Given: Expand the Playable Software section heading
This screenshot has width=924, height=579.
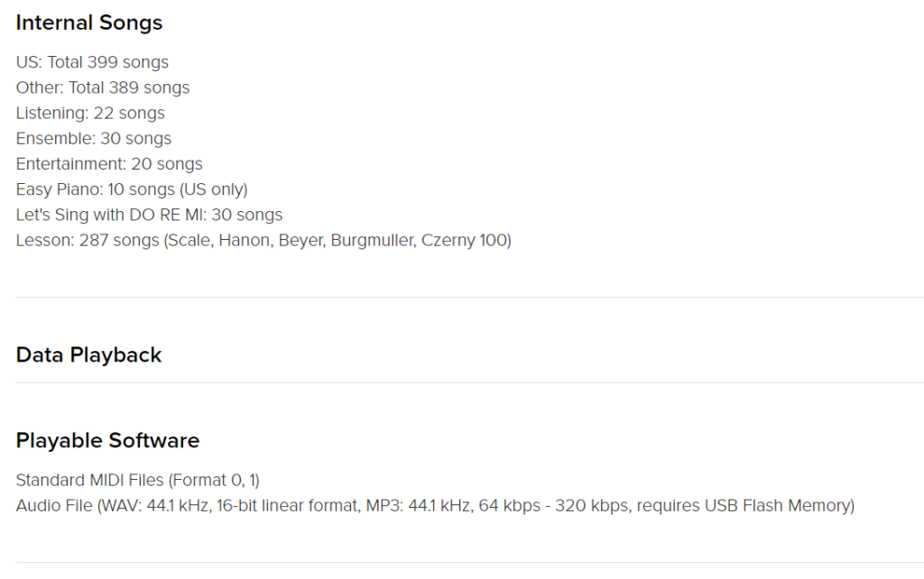Looking at the screenshot, I should 107,441.
